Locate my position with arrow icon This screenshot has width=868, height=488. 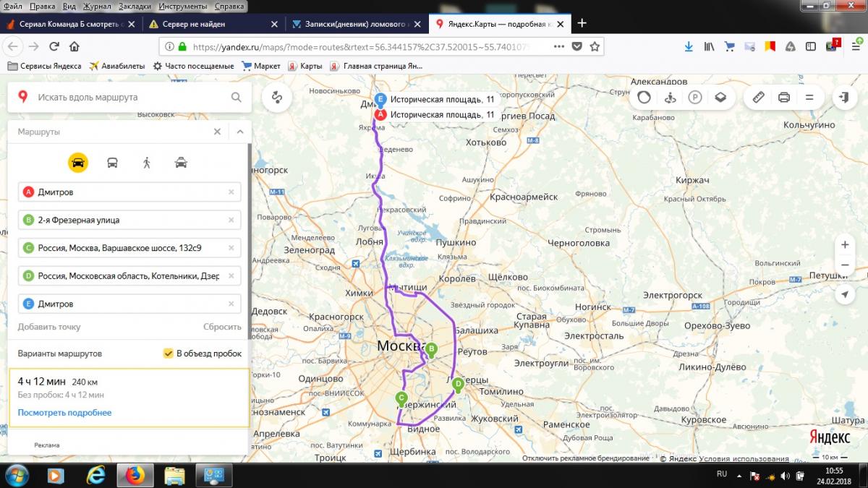click(844, 294)
